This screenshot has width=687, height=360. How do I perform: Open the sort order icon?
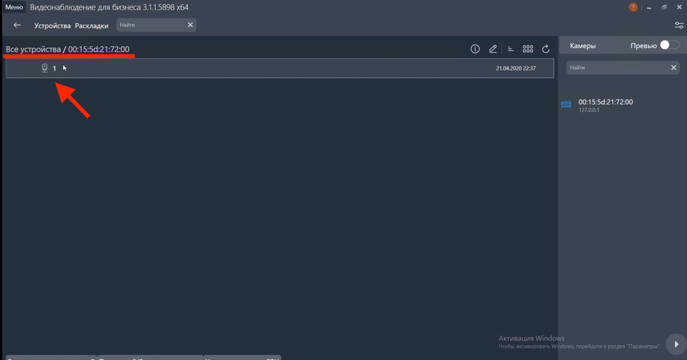click(510, 49)
